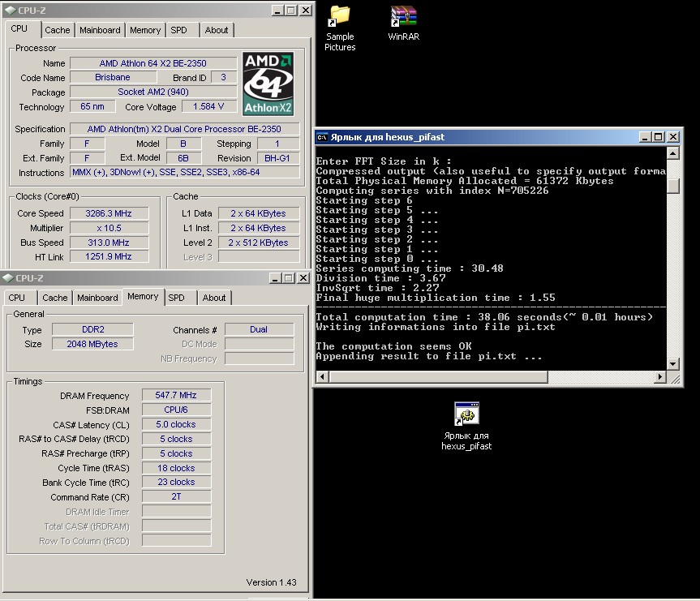
Task: Click Bank Cycle Time value 23 clocks
Action: click(176, 483)
